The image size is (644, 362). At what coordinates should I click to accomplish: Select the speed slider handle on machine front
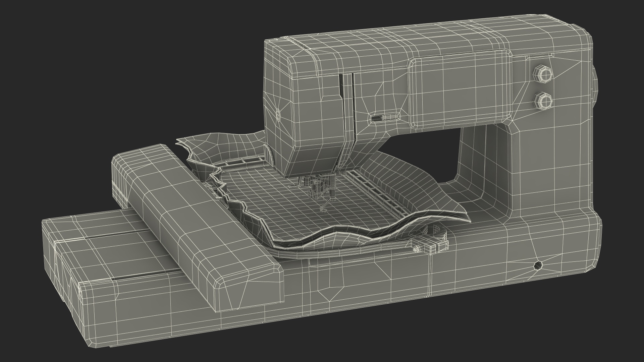point(377,118)
